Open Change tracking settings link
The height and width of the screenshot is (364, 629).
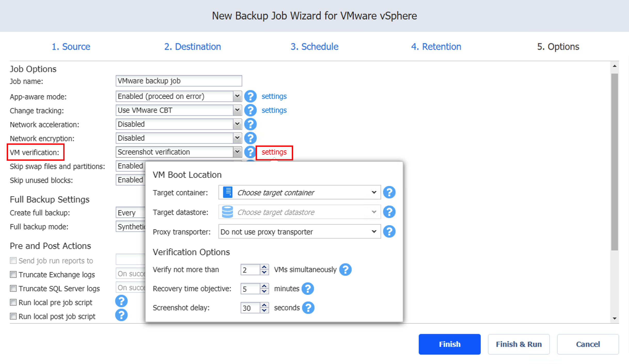274,110
